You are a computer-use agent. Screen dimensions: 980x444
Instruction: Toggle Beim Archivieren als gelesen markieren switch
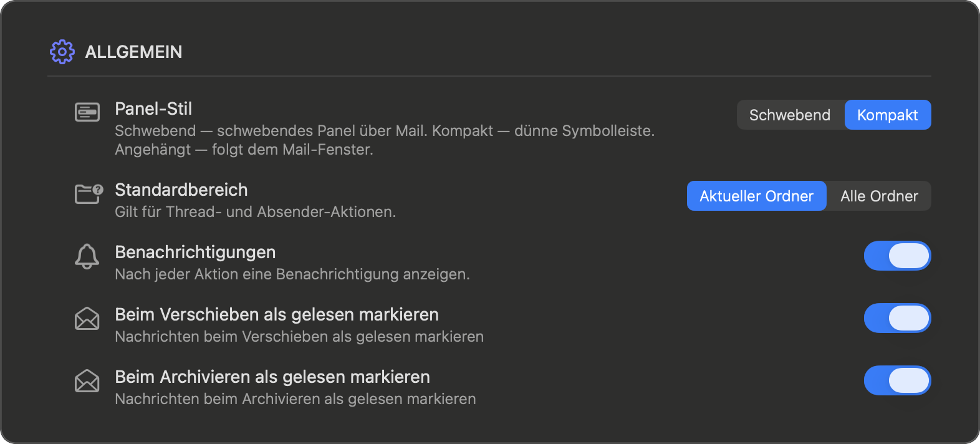[x=898, y=380]
